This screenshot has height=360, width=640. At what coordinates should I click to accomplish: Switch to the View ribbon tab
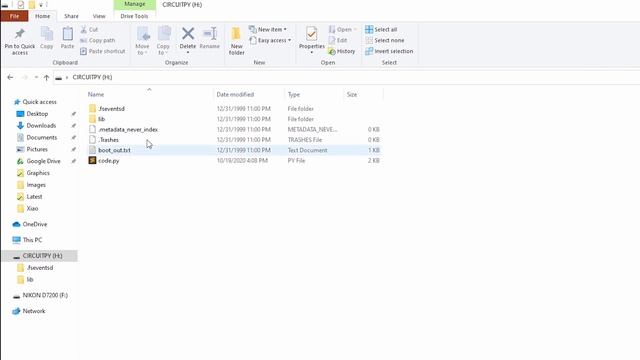[99, 16]
